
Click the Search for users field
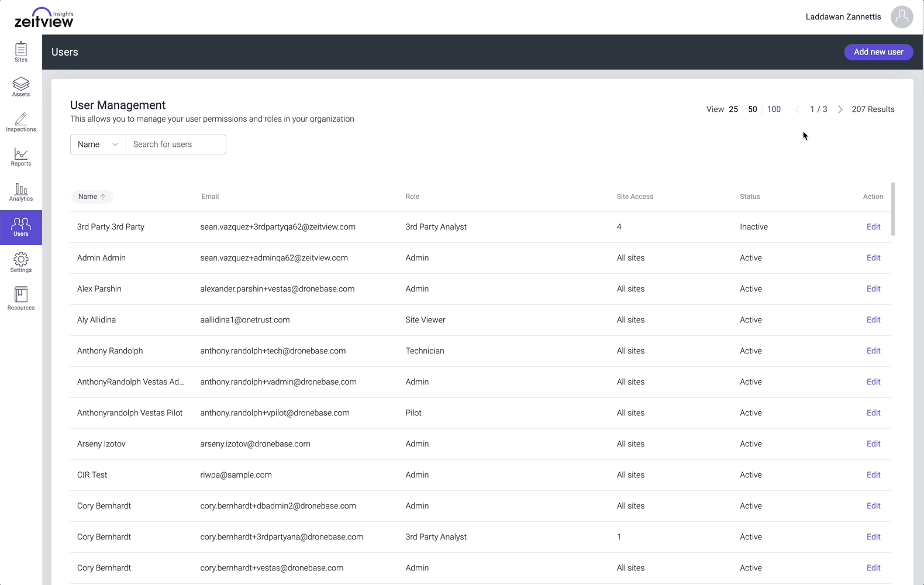pyautogui.click(x=176, y=144)
